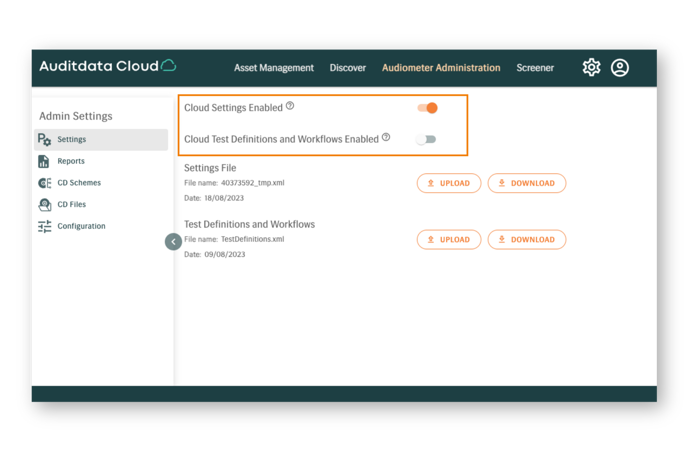Screen dimensions: 700x463
Task: Click the Reports sidebar icon
Action: point(44,161)
